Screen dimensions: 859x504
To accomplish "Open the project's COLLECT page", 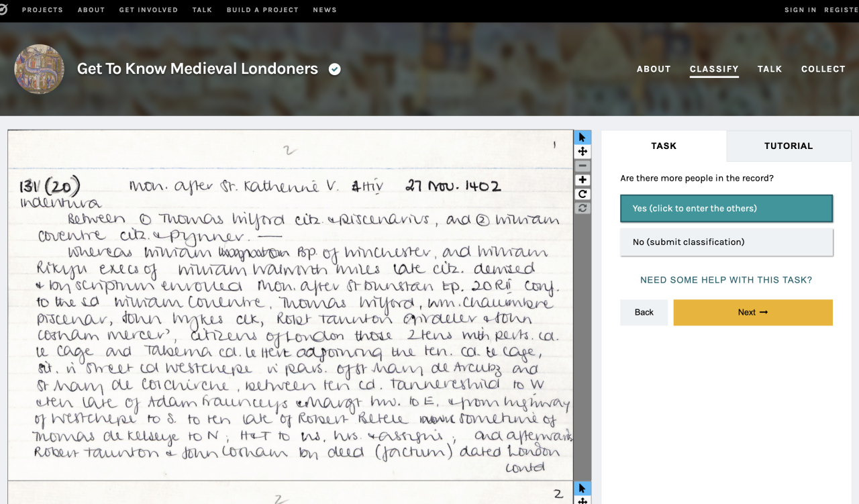I will (823, 69).
